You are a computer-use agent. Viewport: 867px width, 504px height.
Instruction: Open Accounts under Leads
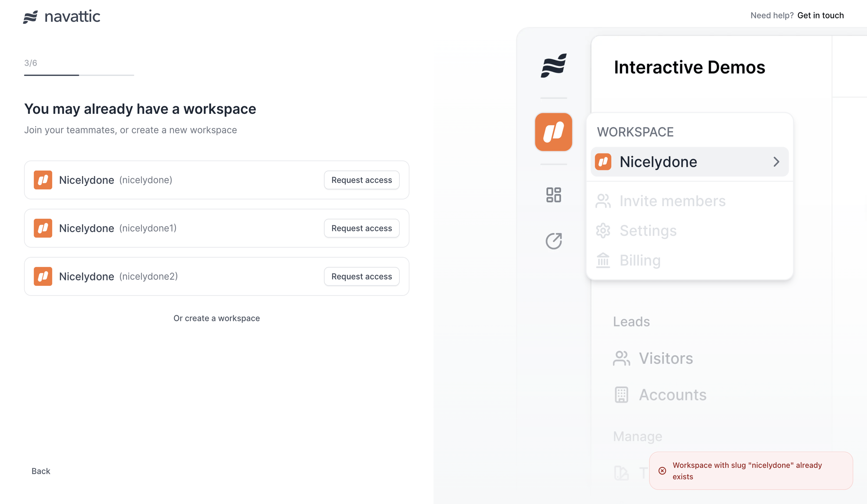673,395
